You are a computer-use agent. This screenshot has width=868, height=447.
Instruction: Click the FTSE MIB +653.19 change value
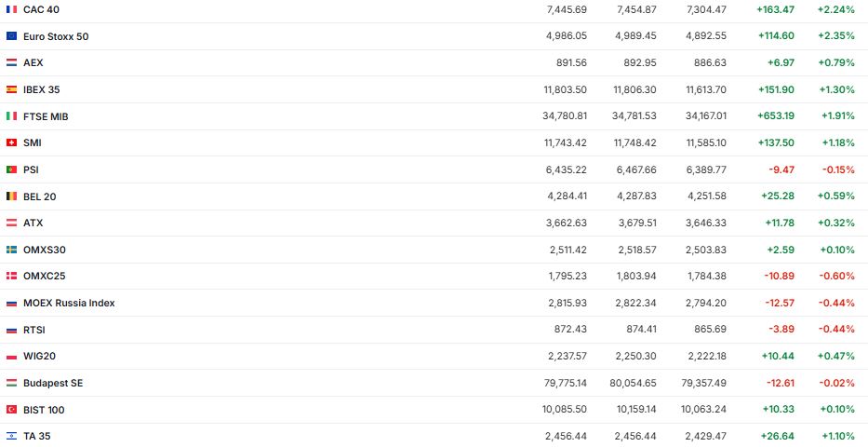(x=776, y=116)
